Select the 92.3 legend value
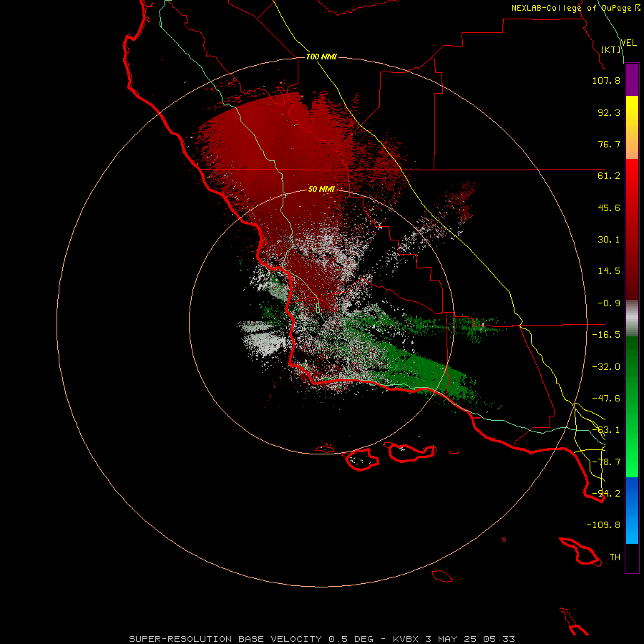Image resolution: width=644 pixels, height=644 pixels. coord(609,112)
